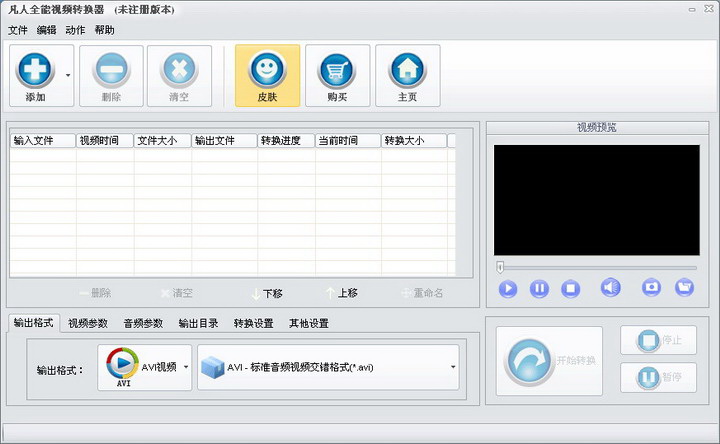Open the 动作 menu
The height and width of the screenshot is (444, 720).
click(75, 30)
